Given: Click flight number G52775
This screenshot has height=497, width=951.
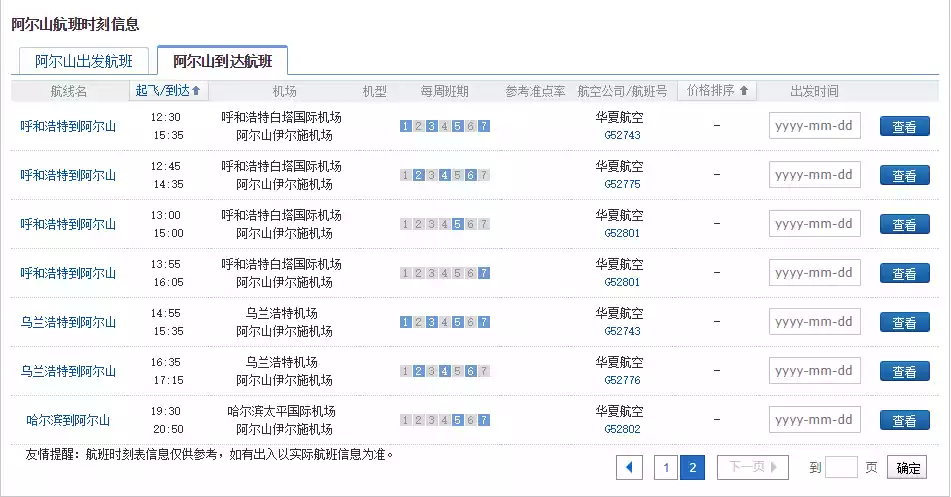Looking at the screenshot, I should pos(622,184).
